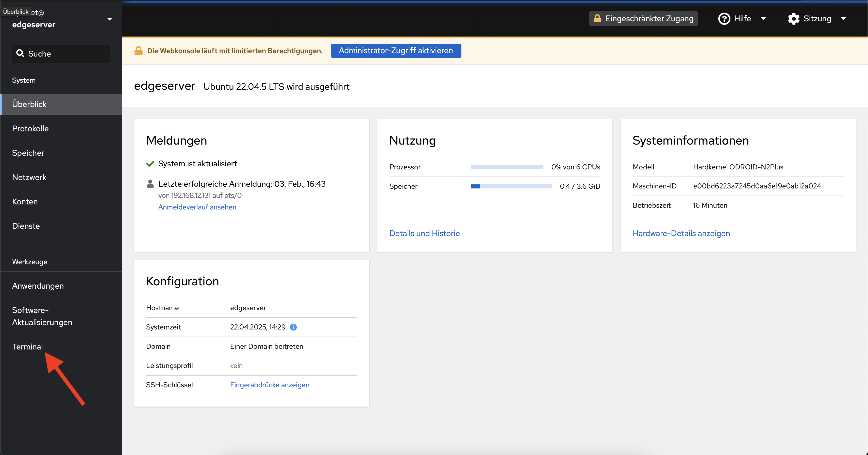The height and width of the screenshot is (455, 868).
Task: Click the Prozessor usage bar
Action: coord(507,167)
